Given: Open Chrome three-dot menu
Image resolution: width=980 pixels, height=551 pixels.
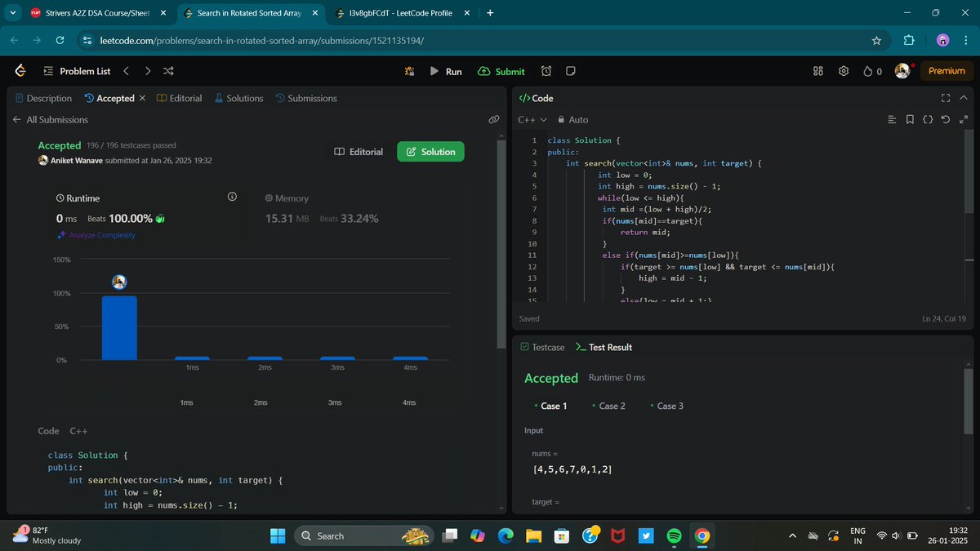Looking at the screenshot, I should coord(966,40).
